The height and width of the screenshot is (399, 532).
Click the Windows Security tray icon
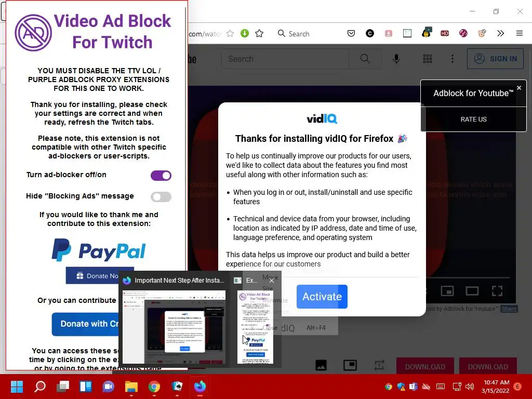(401, 387)
